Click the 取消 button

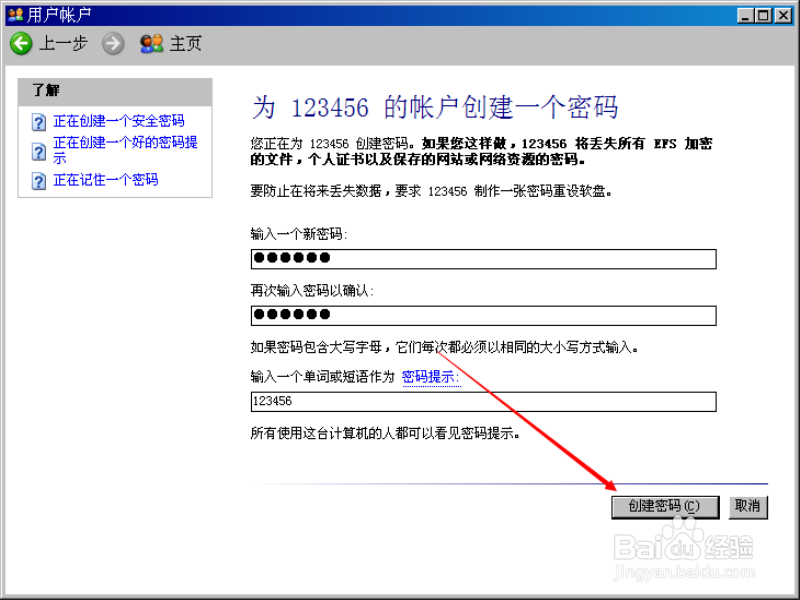tap(748, 507)
